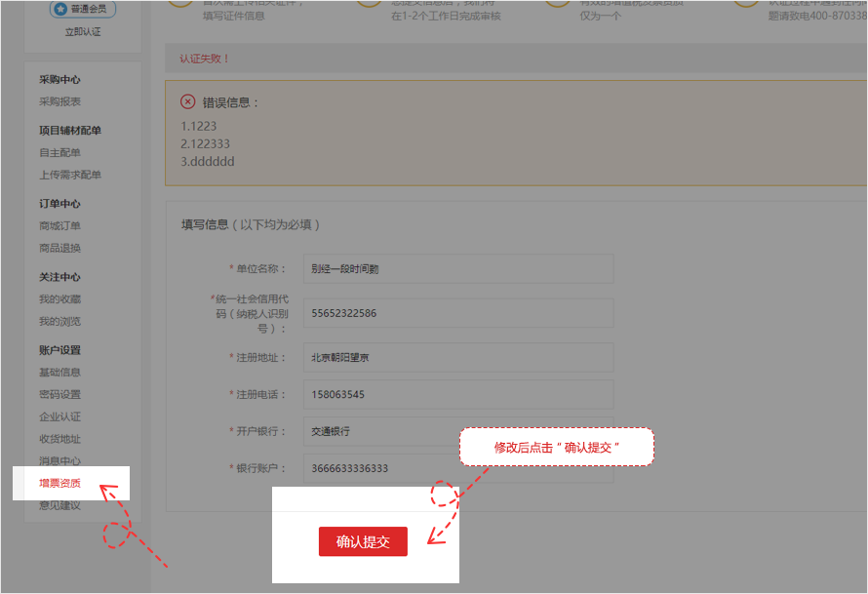Select 自主配单 from the sidebar
The image size is (868, 594).
[x=60, y=153]
